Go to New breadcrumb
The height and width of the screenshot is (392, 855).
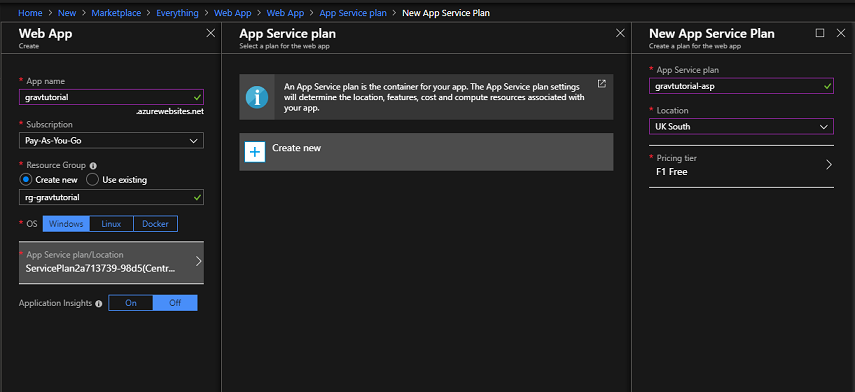67,13
